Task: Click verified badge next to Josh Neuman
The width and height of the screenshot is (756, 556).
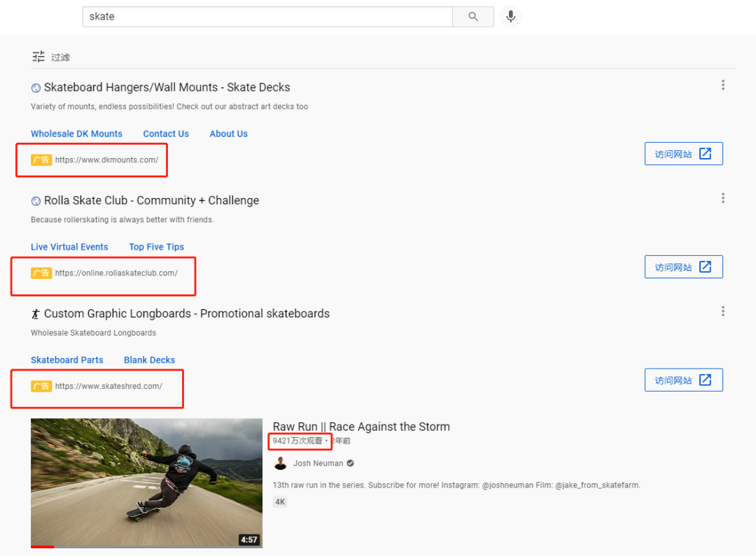Action: 351,463
